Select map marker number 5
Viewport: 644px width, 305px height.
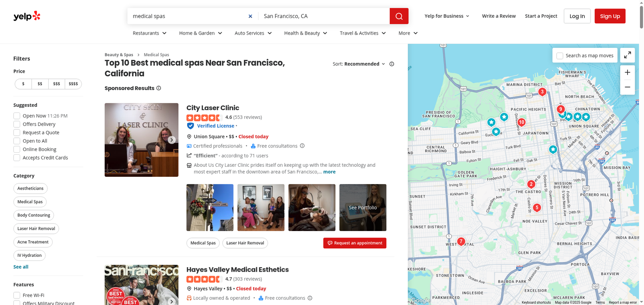click(x=537, y=208)
